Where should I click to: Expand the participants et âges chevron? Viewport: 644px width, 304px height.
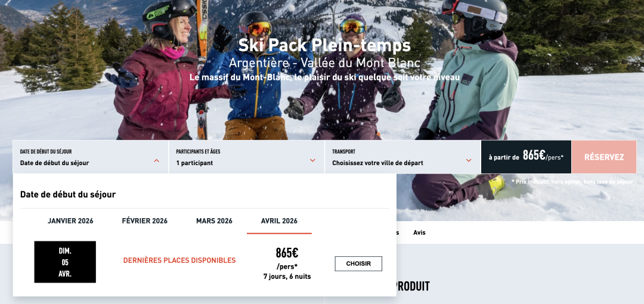pyautogui.click(x=312, y=160)
